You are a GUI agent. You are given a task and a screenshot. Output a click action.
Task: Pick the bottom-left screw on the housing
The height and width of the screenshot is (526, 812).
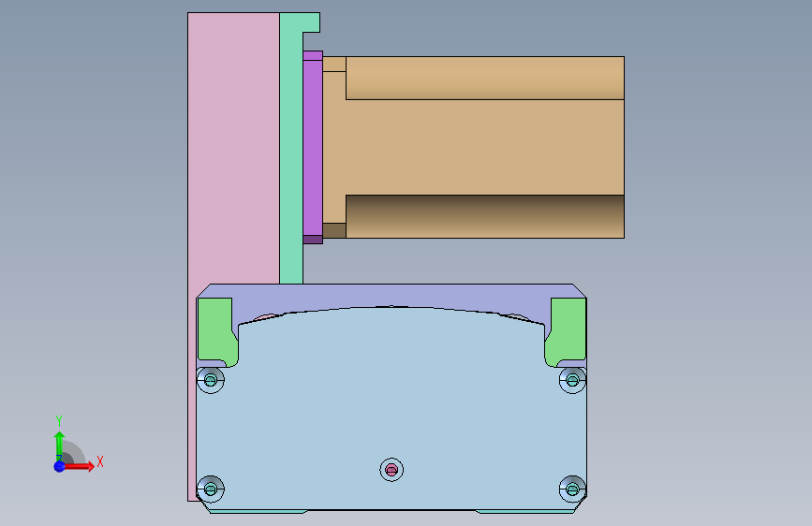pos(210,489)
